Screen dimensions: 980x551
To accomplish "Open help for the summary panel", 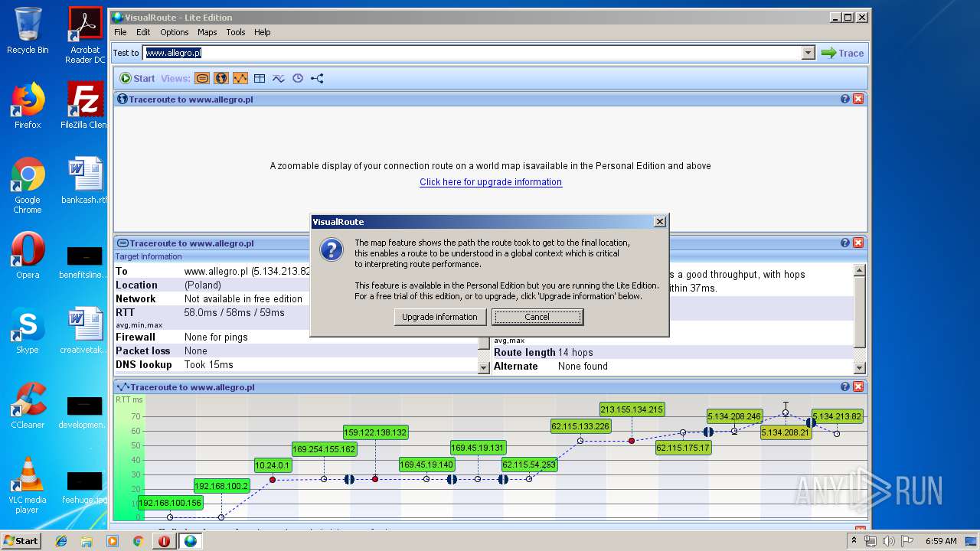I will click(845, 243).
